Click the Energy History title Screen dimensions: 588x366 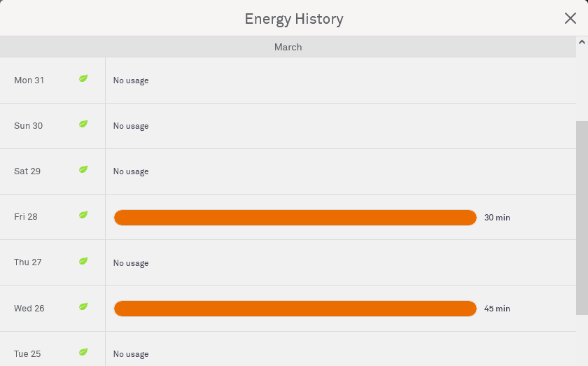[294, 19]
